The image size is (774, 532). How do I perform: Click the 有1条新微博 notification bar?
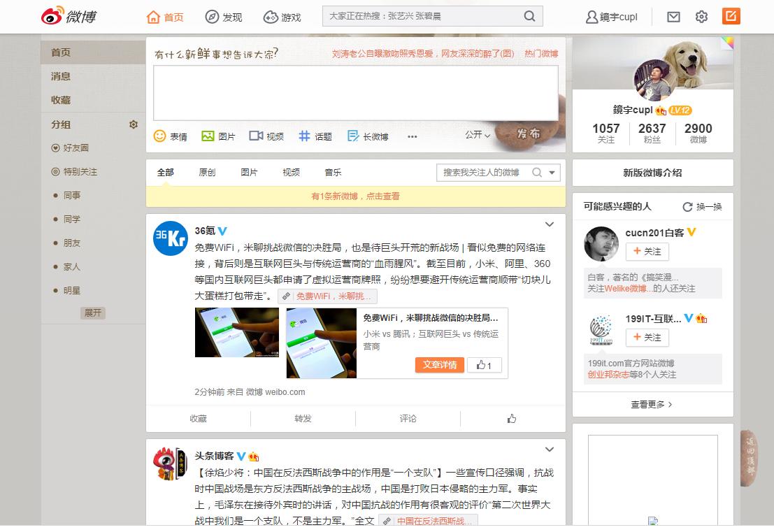[355, 196]
